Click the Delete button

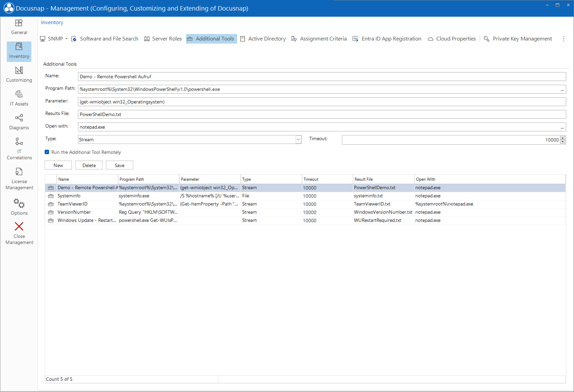click(89, 165)
